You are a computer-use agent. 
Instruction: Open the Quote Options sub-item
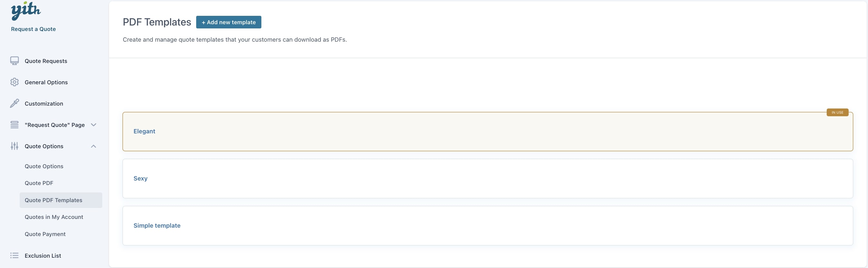(44, 166)
